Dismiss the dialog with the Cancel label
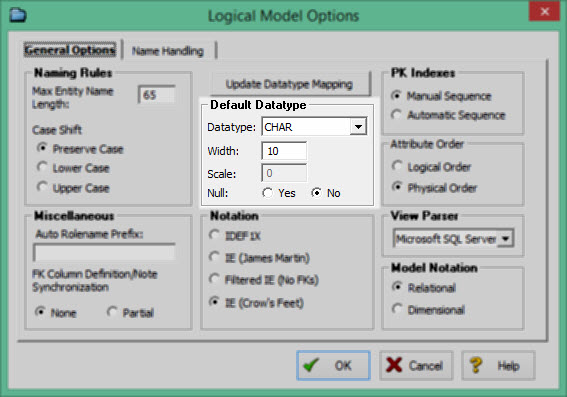Image resolution: width=567 pixels, height=397 pixels. click(x=426, y=366)
